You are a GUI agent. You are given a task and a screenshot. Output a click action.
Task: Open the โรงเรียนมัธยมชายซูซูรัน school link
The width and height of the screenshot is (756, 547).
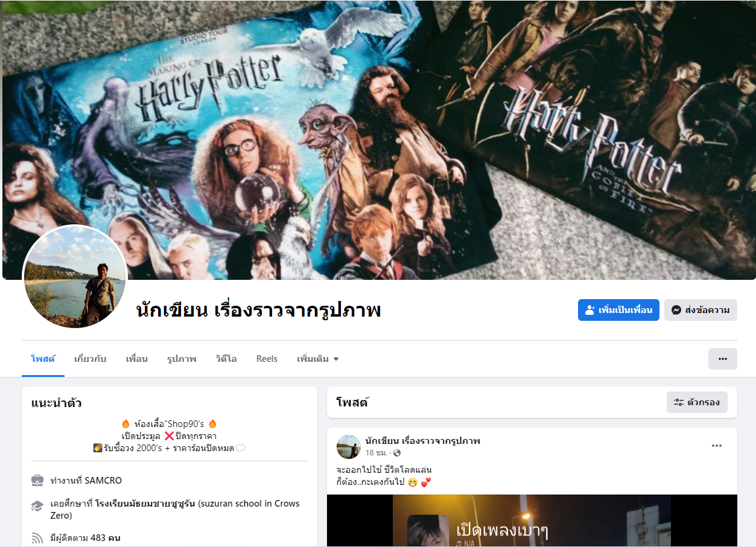click(145, 504)
